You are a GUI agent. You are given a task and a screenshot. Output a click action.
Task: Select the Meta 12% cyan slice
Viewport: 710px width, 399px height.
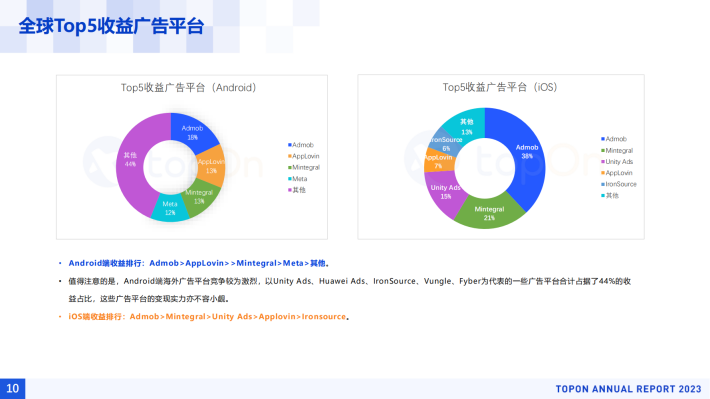click(x=170, y=208)
